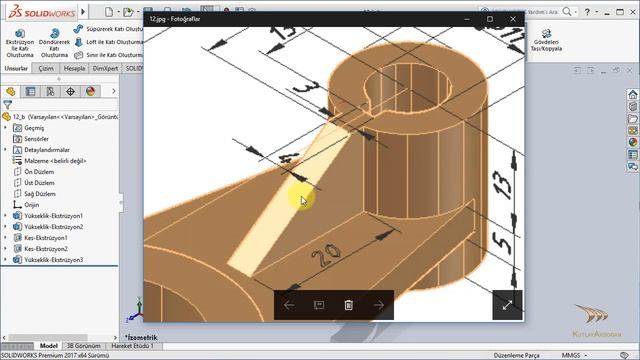
Task: Open Custom Properties task pane icon
Action: pyautogui.click(x=633, y=155)
